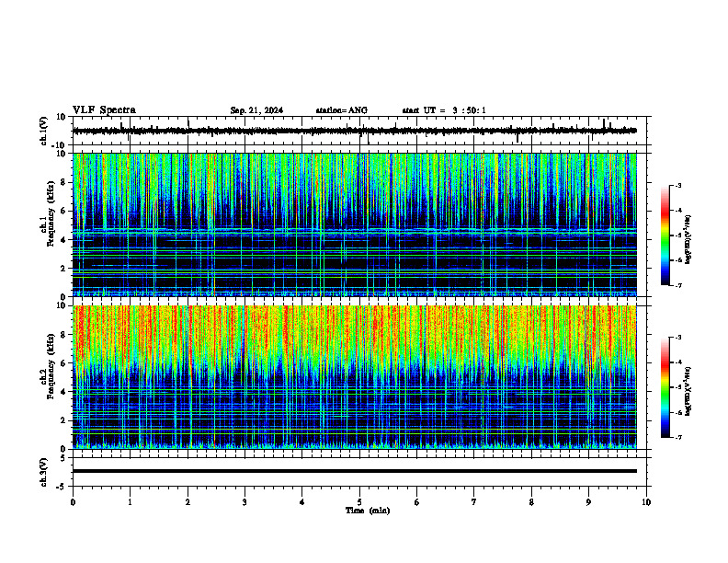Image resolution: width=728 pixels, height=563 pixels.
Task: Click the ch.1 voltage waveform trace
Action: [x=354, y=131]
